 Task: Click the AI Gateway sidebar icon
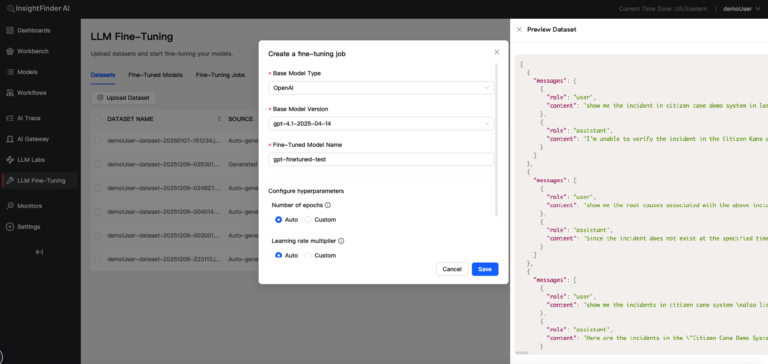[x=10, y=139]
